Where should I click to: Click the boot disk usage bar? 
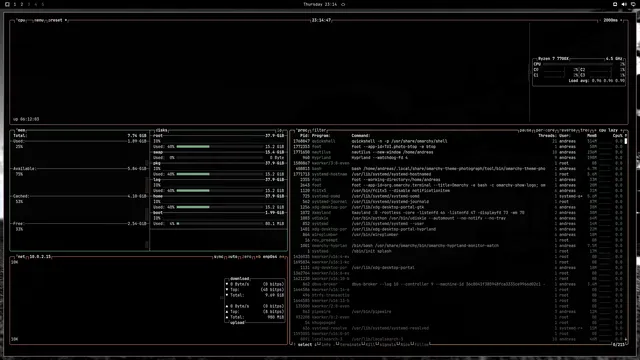(220, 224)
